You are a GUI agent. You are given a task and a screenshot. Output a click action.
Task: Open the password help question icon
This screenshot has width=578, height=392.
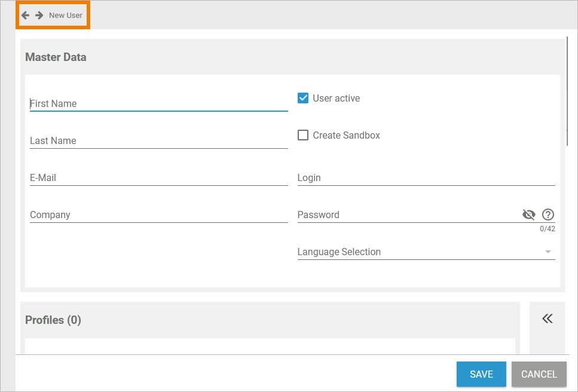click(x=548, y=215)
